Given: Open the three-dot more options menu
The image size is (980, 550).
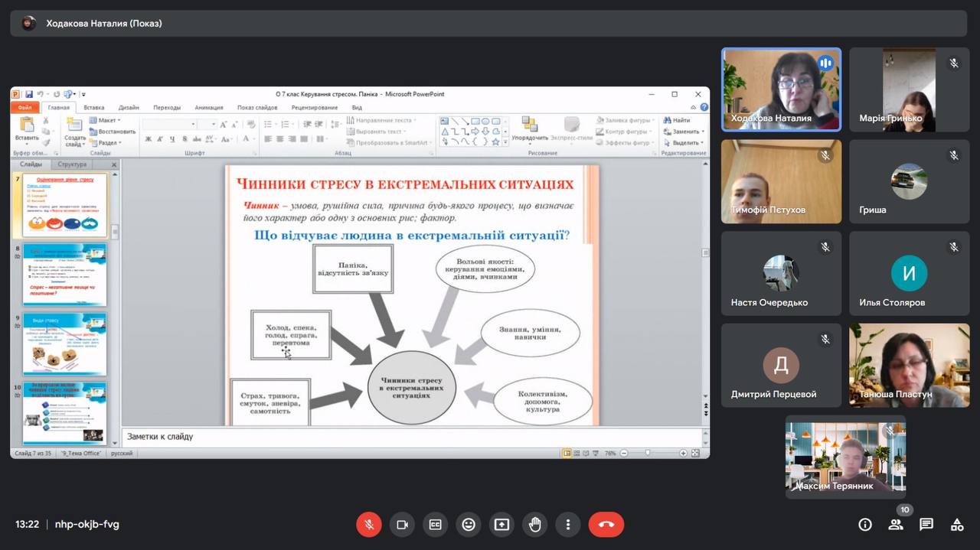Looking at the screenshot, I should 568,525.
